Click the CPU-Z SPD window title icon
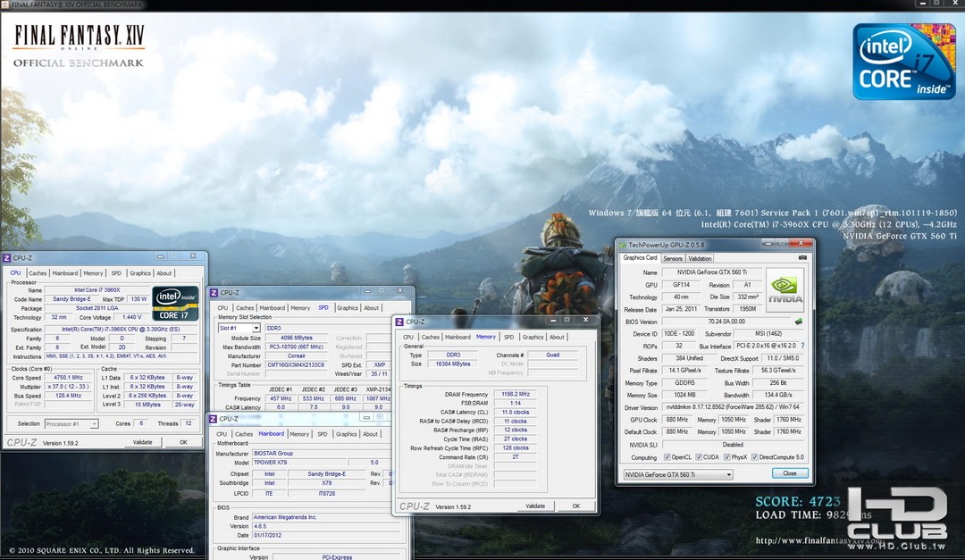 point(214,292)
